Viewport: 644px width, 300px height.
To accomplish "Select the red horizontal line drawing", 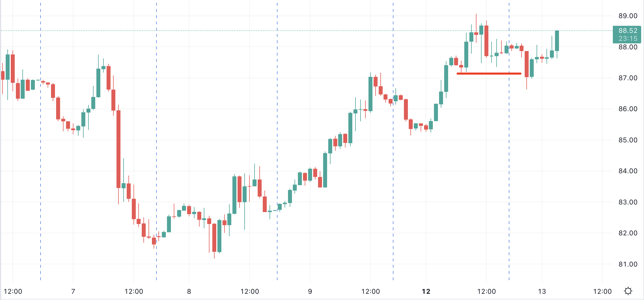I will [x=489, y=73].
